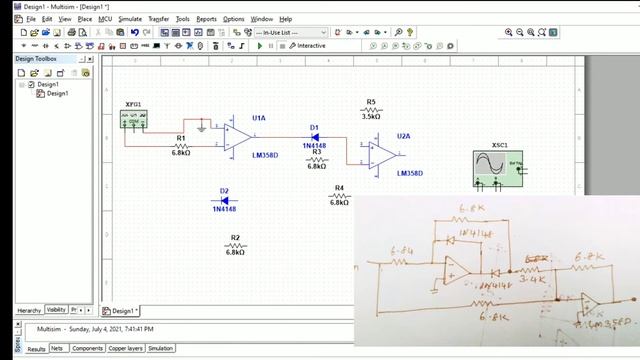This screenshot has width=640, height=360.
Task: Click the Pause simulation button
Action: click(x=271, y=46)
